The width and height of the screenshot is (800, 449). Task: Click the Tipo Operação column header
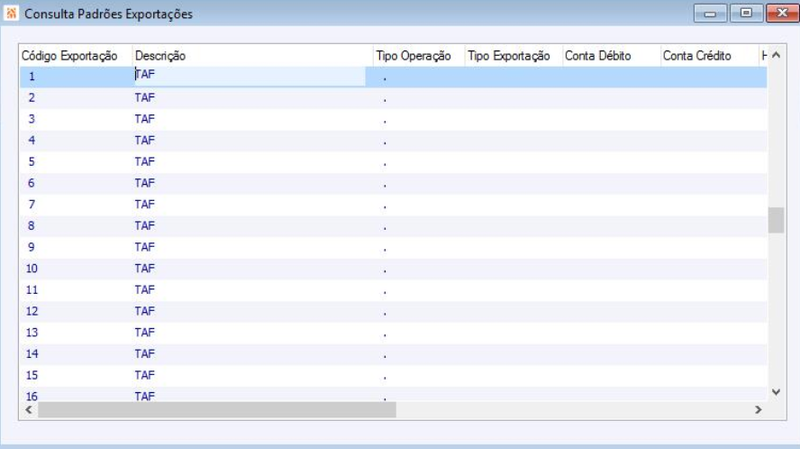419,56
